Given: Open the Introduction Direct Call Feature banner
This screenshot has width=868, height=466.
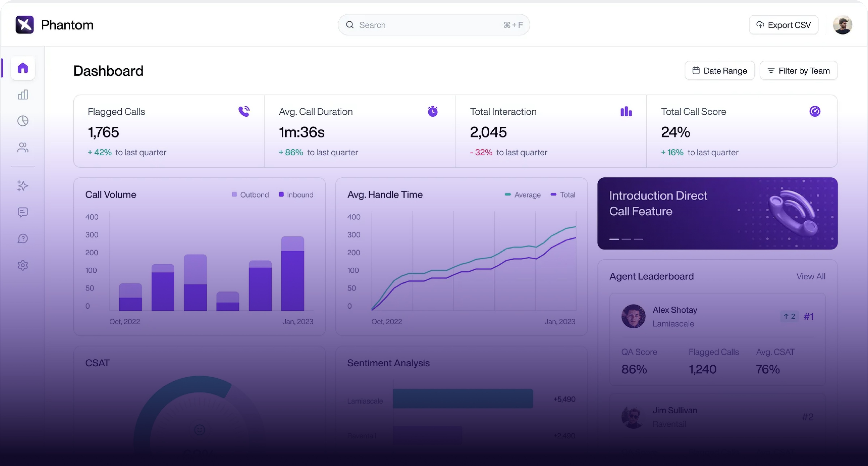Looking at the screenshot, I should (717, 213).
